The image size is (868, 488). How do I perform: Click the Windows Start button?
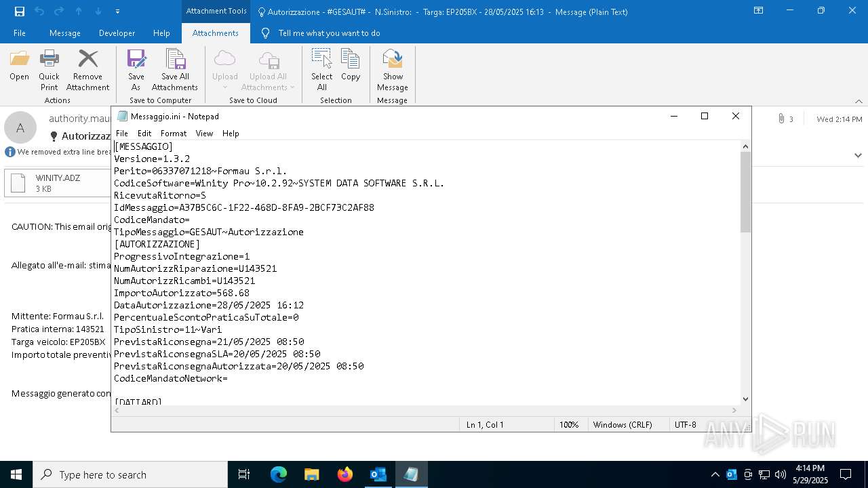click(16, 474)
